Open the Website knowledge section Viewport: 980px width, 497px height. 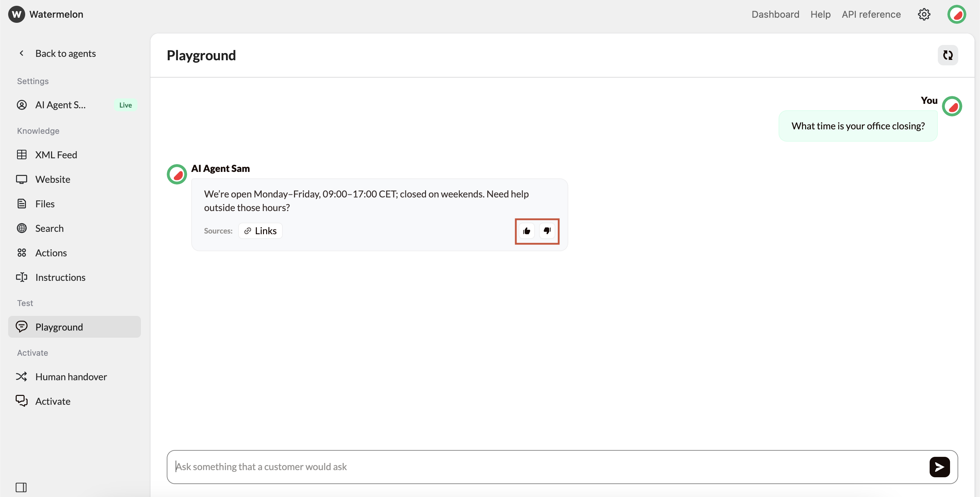point(52,179)
